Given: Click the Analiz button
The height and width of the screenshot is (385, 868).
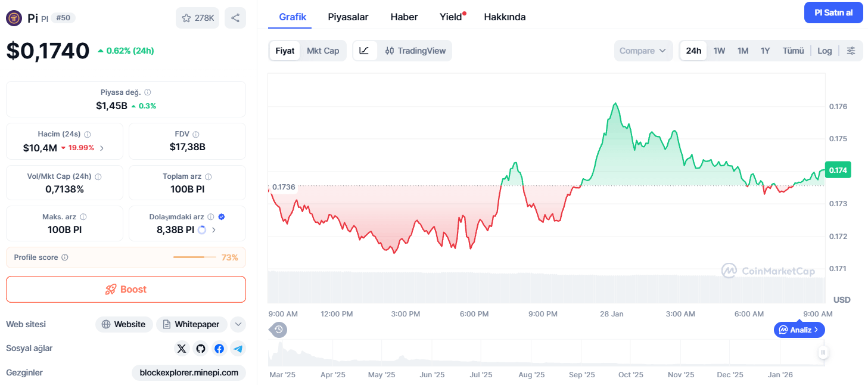Looking at the screenshot, I should 799,329.
